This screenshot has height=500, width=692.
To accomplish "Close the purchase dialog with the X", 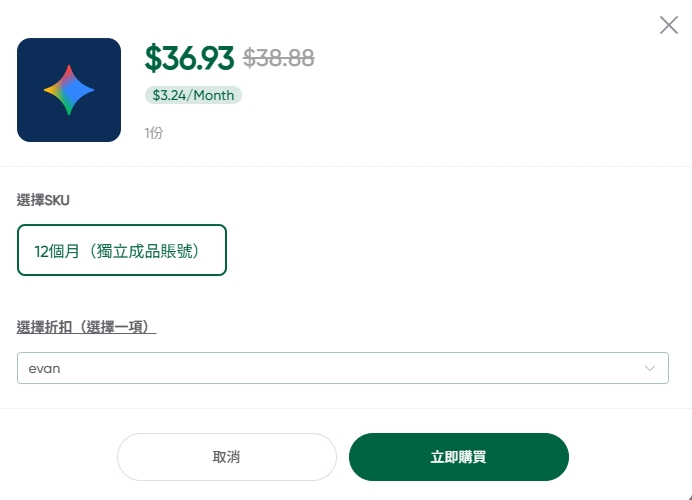I will click(669, 25).
